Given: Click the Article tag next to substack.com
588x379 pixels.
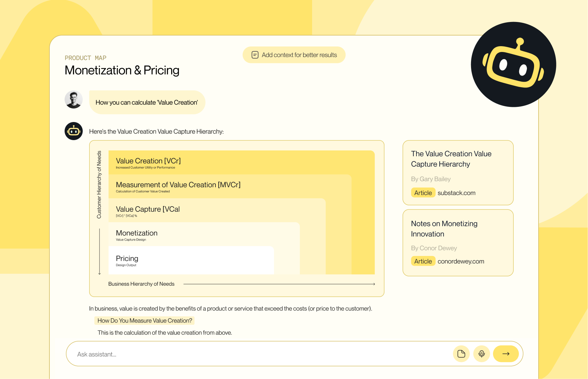Looking at the screenshot, I should [423, 193].
